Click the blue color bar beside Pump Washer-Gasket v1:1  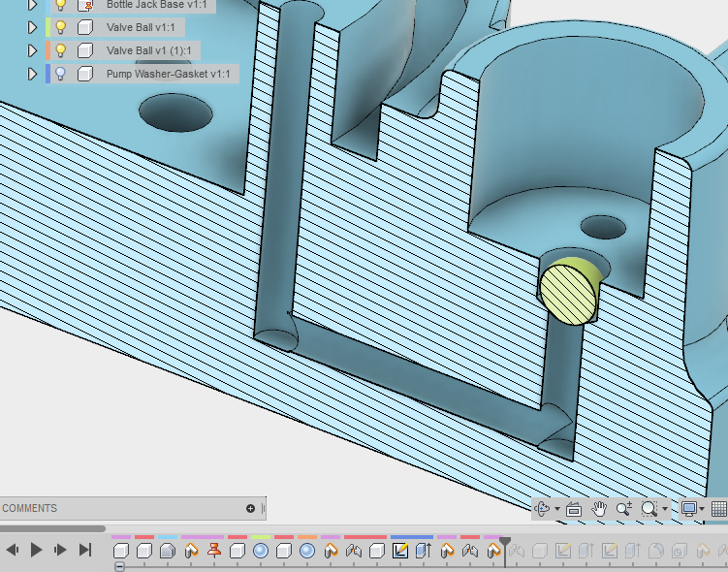pyautogui.click(x=47, y=74)
